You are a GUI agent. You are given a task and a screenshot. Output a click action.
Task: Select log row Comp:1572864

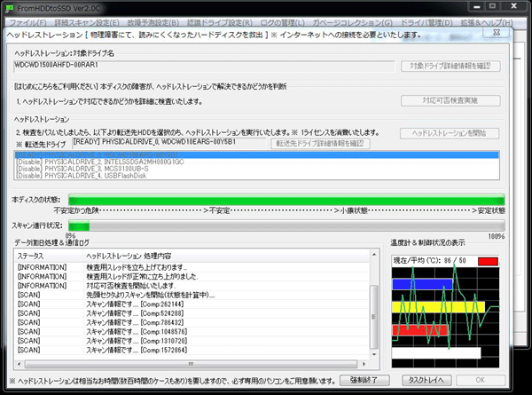coord(192,350)
